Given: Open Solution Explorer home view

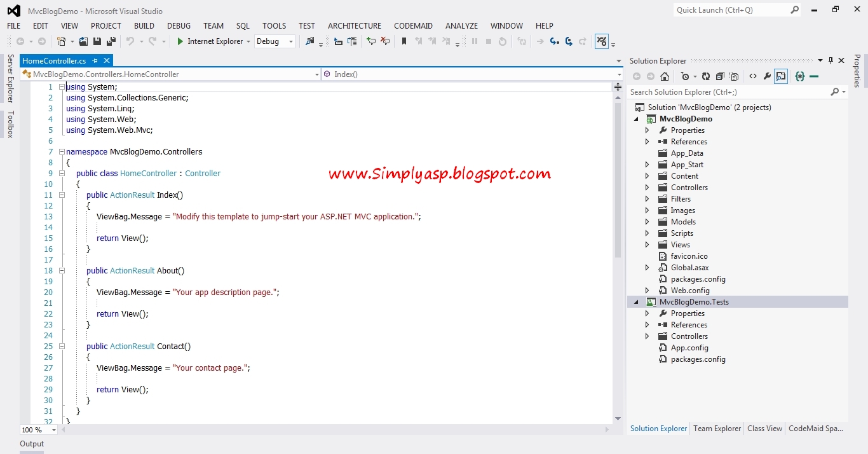Looking at the screenshot, I should point(665,76).
